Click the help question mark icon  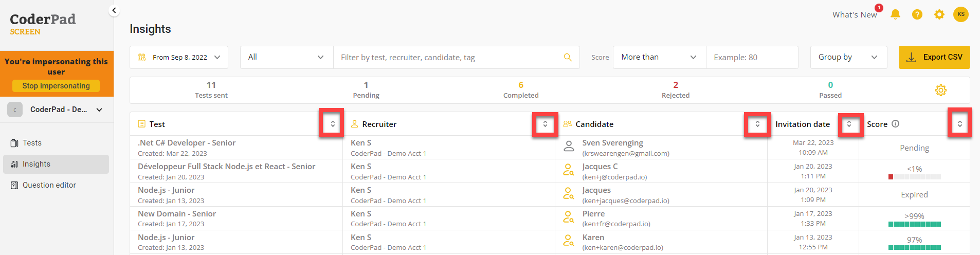coord(917,14)
